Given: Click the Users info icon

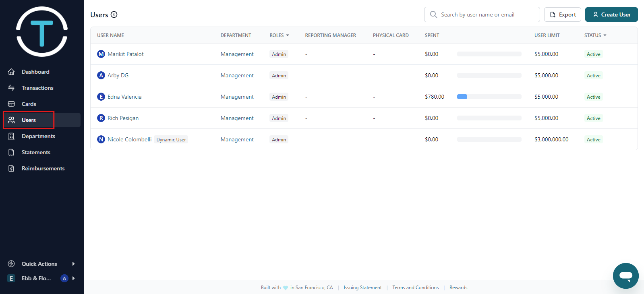Looking at the screenshot, I should (x=114, y=15).
